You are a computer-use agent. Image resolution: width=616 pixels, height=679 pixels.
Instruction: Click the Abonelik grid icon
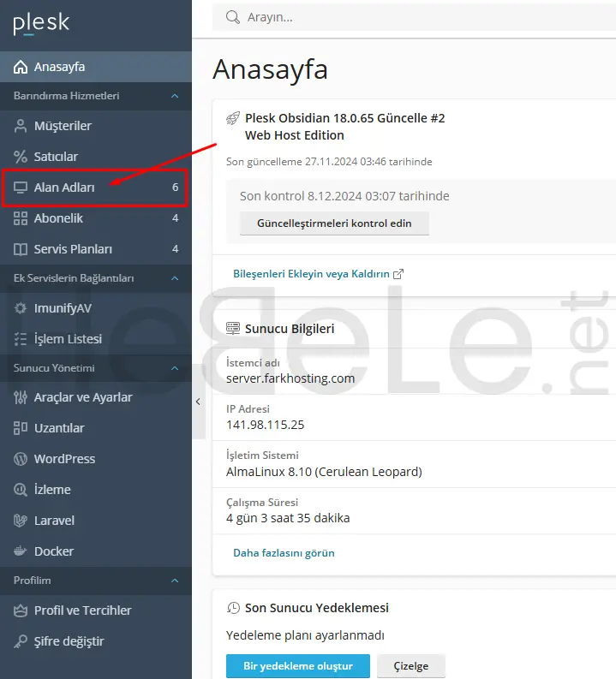click(21, 218)
